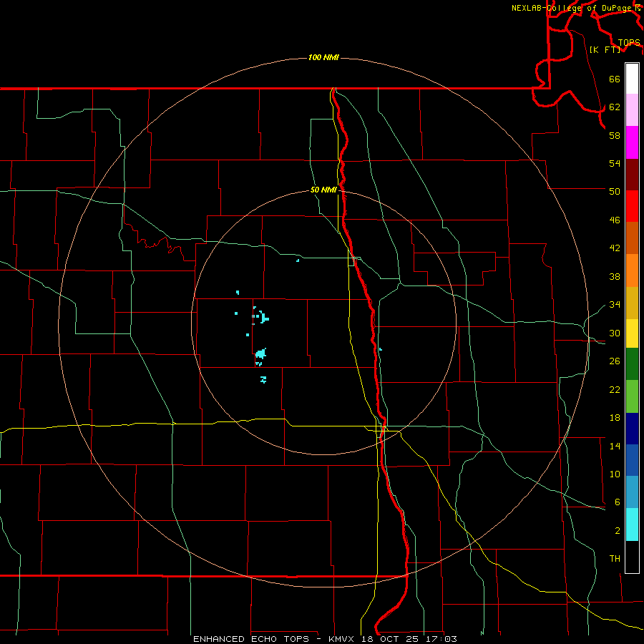
Task: Click the "26" legend value label
Action: pos(615,361)
